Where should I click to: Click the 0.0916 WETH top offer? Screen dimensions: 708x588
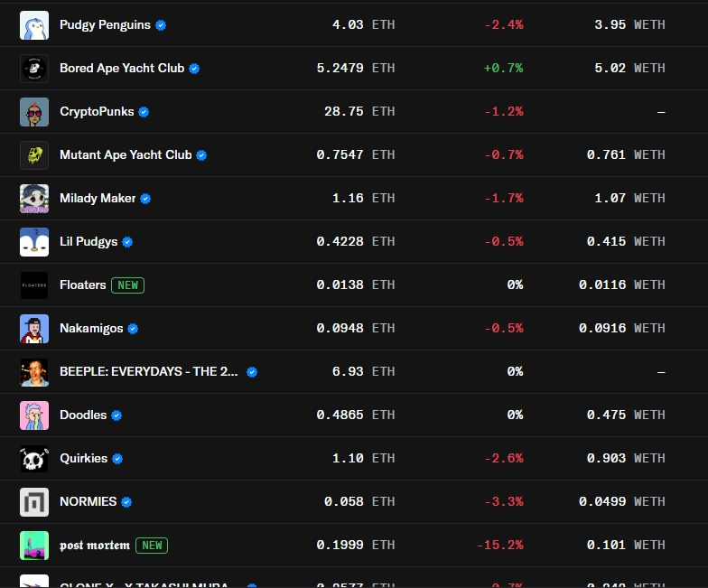click(621, 329)
